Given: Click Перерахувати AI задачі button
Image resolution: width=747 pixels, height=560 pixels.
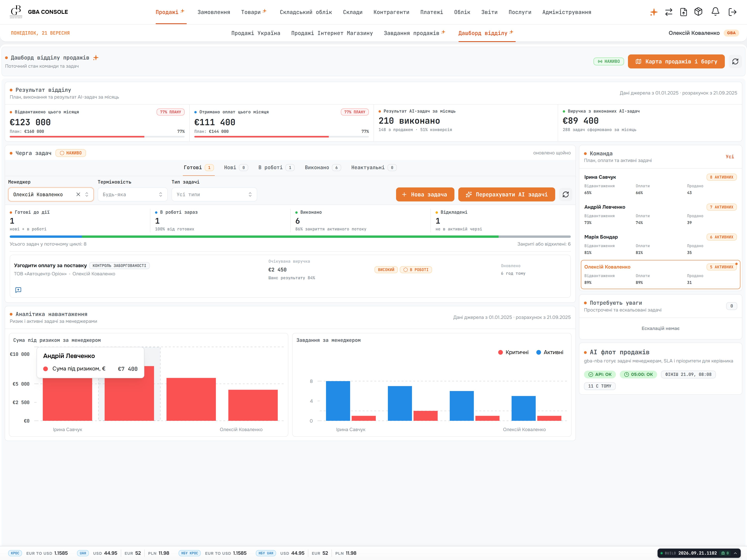Looking at the screenshot, I should pyautogui.click(x=506, y=194).
